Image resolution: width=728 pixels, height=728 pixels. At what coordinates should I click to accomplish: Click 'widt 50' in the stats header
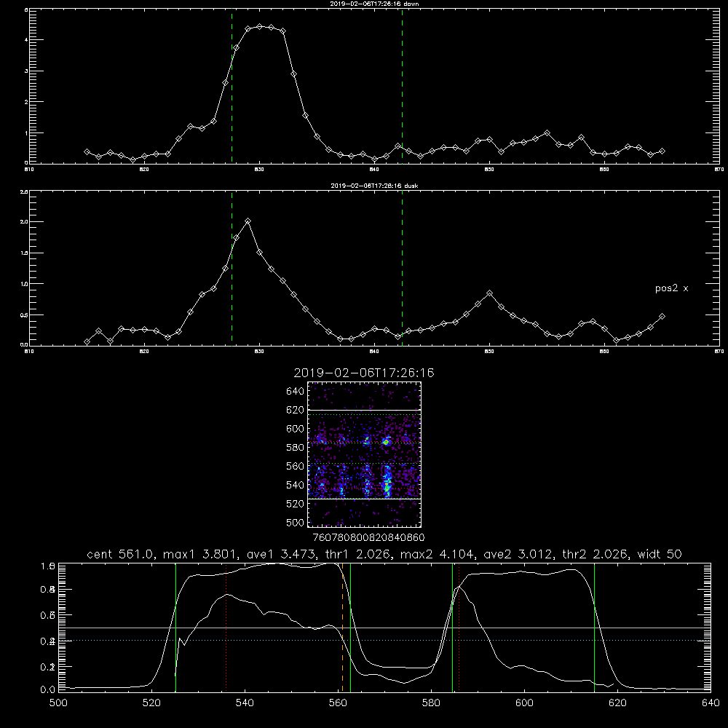(660, 554)
